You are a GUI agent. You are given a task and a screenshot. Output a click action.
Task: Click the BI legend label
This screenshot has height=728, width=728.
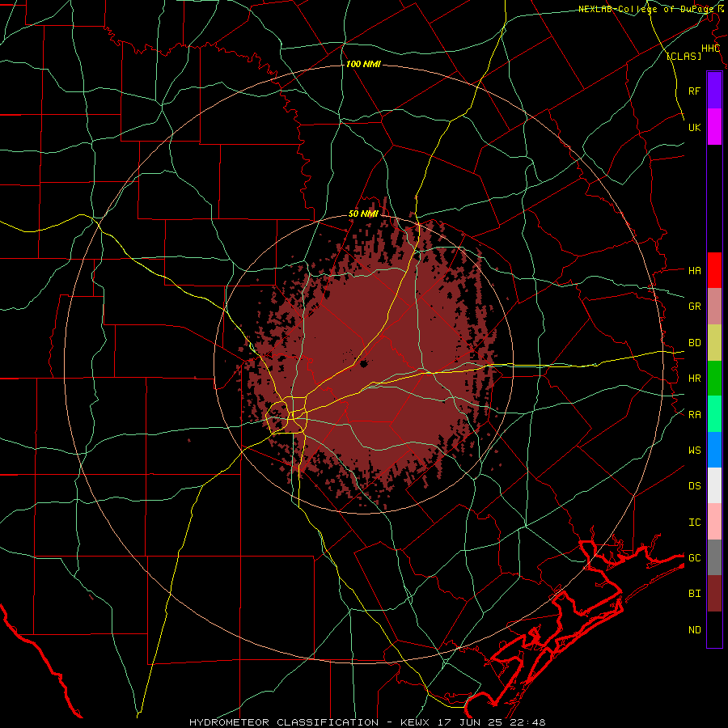(694, 594)
